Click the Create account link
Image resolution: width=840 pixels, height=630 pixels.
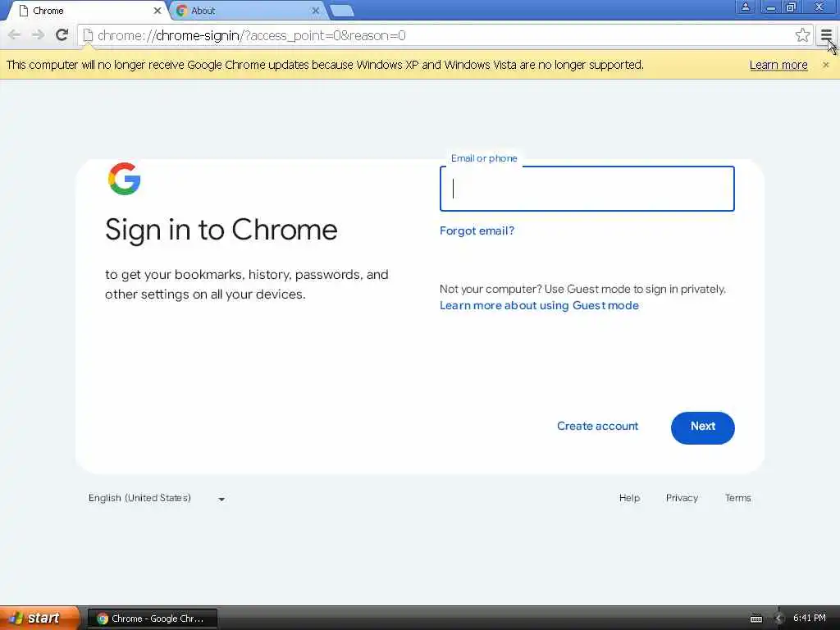pos(597,427)
